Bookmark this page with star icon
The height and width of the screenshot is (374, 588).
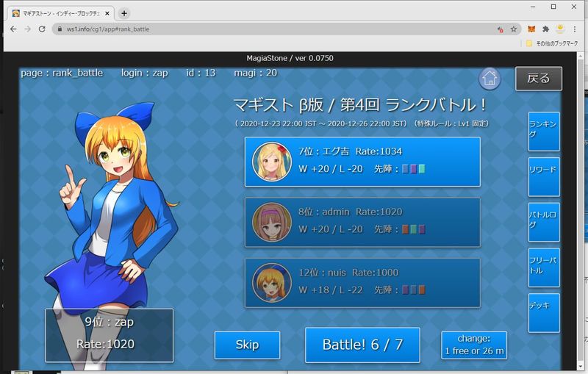coord(513,29)
